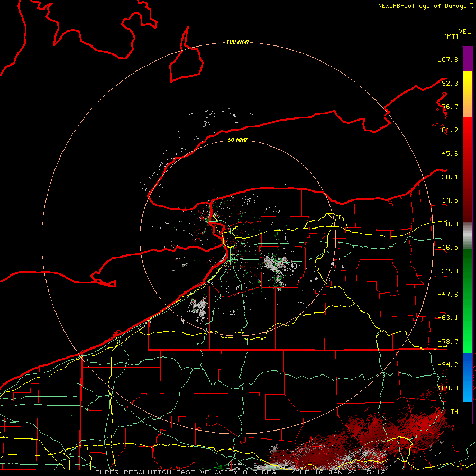Click the -0.9 velocity scale value
The height and width of the screenshot is (476, 476).
point(450,224)
